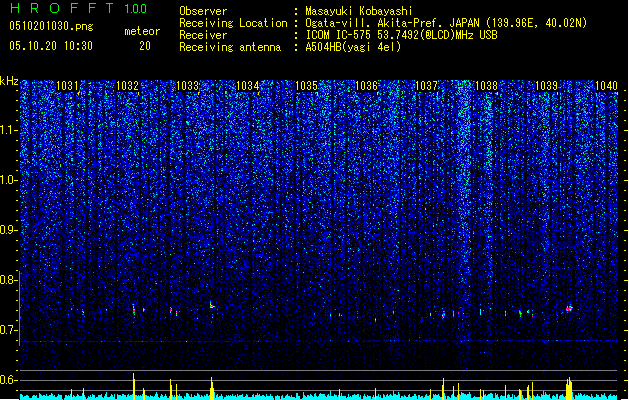Click the 1036 time marker
629x400 pixels.
(367, 85)
